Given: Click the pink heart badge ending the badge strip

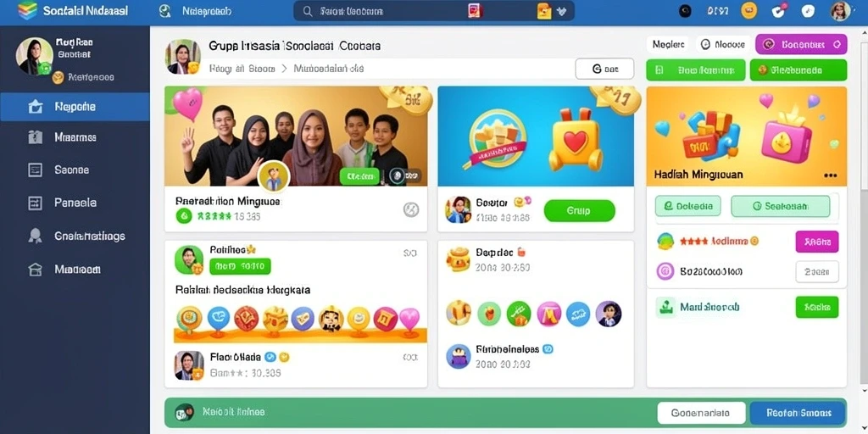Looking at the screenshot, I should [x=409, y=320].
